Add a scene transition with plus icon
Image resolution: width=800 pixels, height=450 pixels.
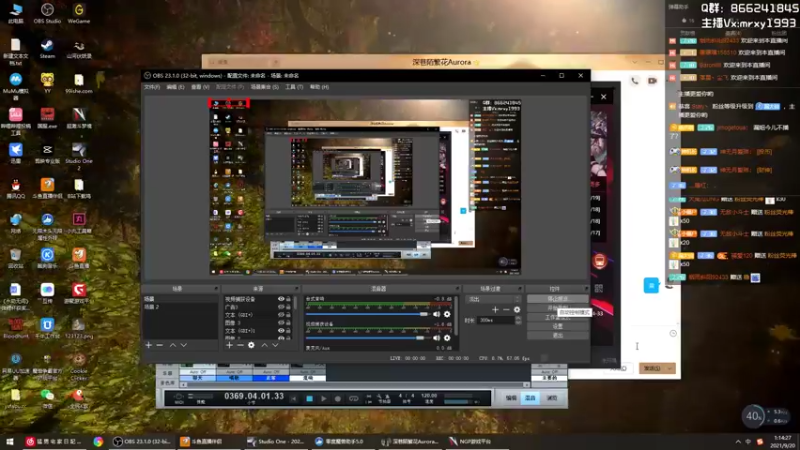coord(495,310)
